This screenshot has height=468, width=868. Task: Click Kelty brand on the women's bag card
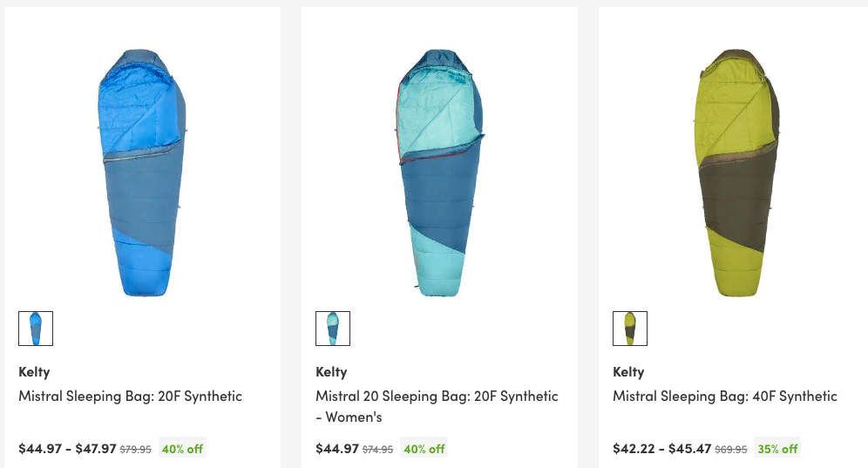pos(331,372)
